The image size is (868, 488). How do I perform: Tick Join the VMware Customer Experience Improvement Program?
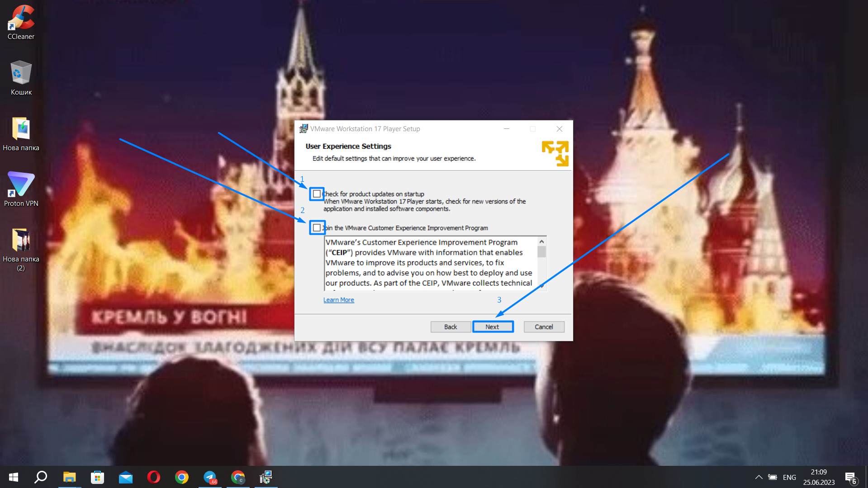(x=317, y=227)
